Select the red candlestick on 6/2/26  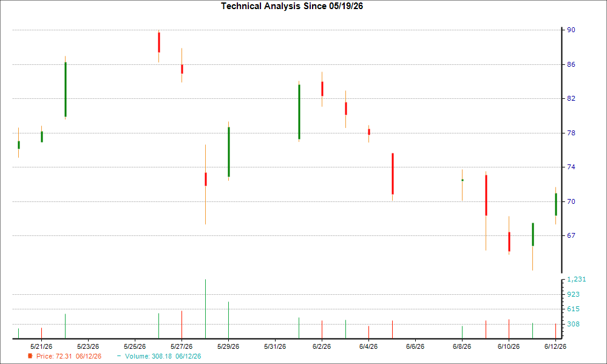(x=322, y=89)
